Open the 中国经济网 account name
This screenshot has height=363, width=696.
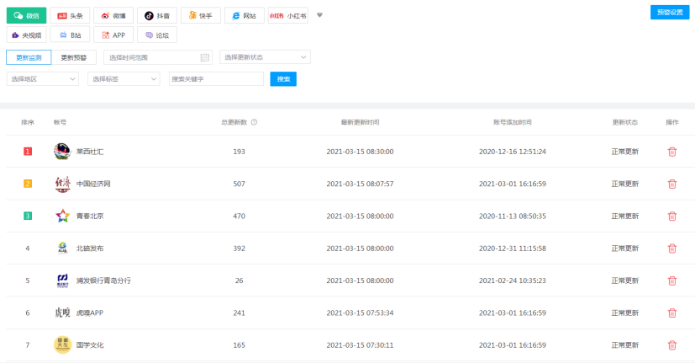(93, 184)
